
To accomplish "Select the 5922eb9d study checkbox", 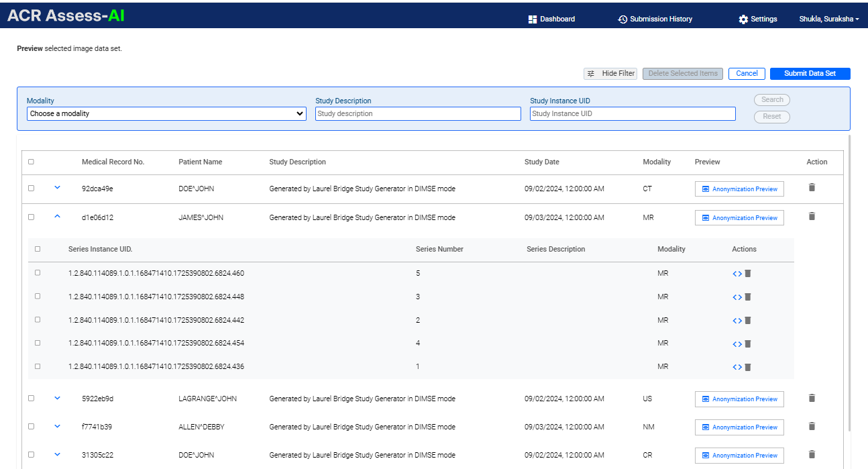I will click(32, 398).
